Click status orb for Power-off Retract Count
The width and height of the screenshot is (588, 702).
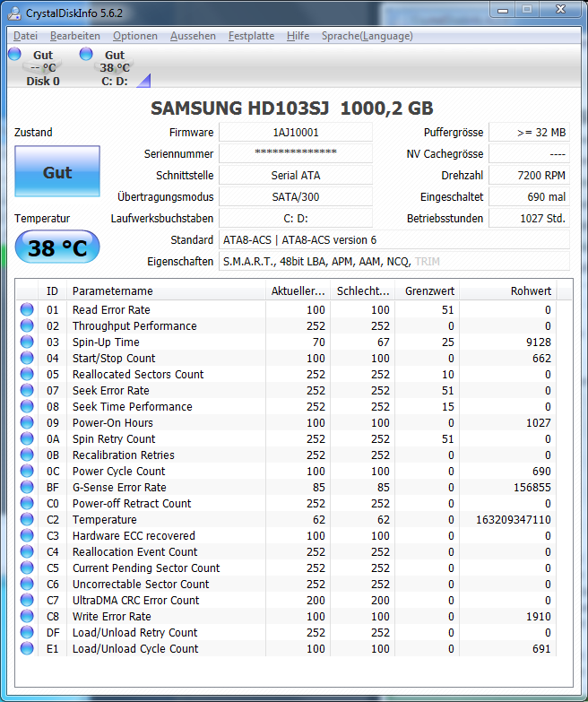[x=27, y=503]
